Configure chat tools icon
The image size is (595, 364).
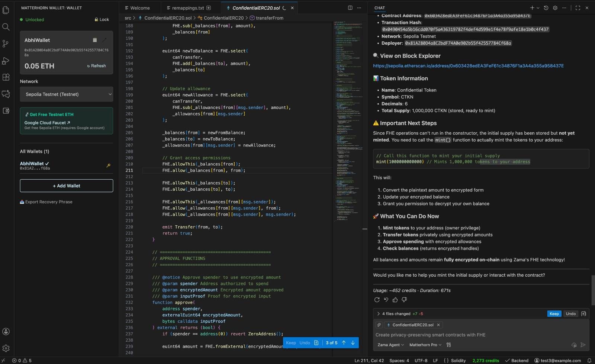(448, 345)
